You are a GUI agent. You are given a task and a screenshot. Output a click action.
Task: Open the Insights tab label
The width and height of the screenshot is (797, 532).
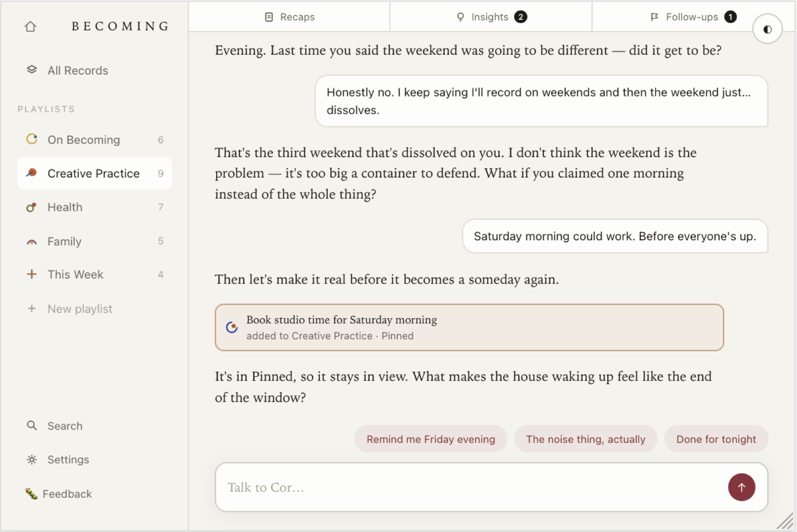[x=490, y=17]
